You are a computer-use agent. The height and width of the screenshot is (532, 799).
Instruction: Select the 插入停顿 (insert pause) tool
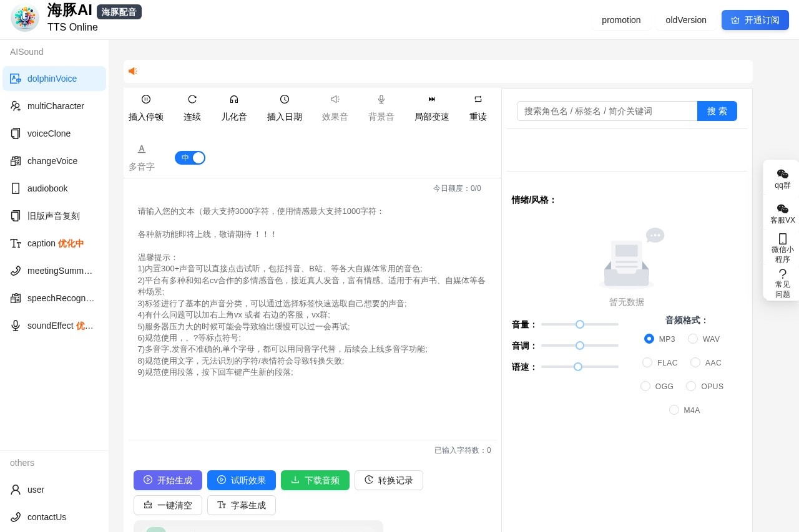145,107
